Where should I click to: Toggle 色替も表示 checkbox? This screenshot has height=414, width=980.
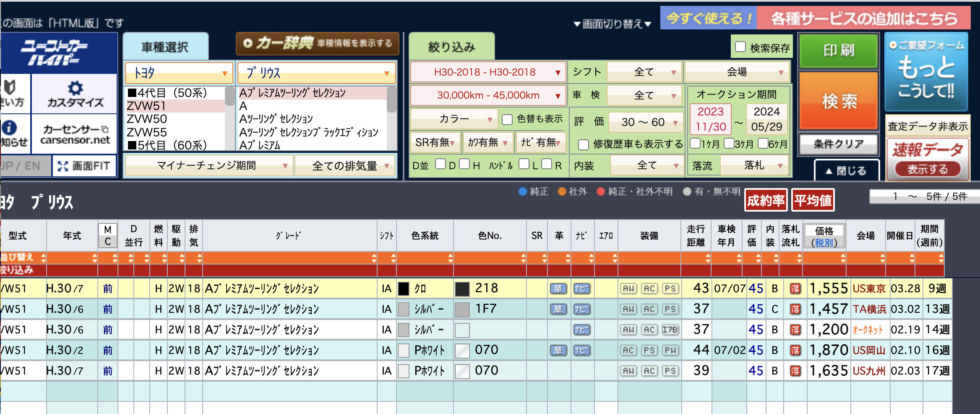pos(507,120)
